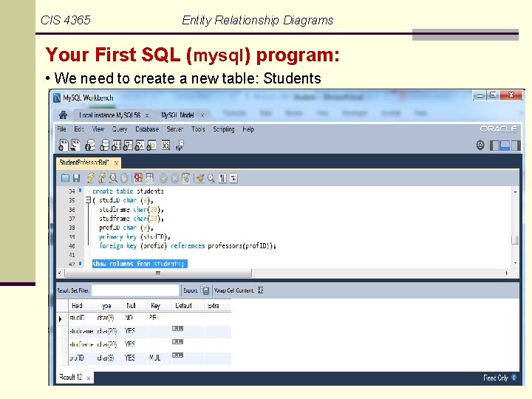Toggle invisible characters pilcrow icon

click(222, 178)
